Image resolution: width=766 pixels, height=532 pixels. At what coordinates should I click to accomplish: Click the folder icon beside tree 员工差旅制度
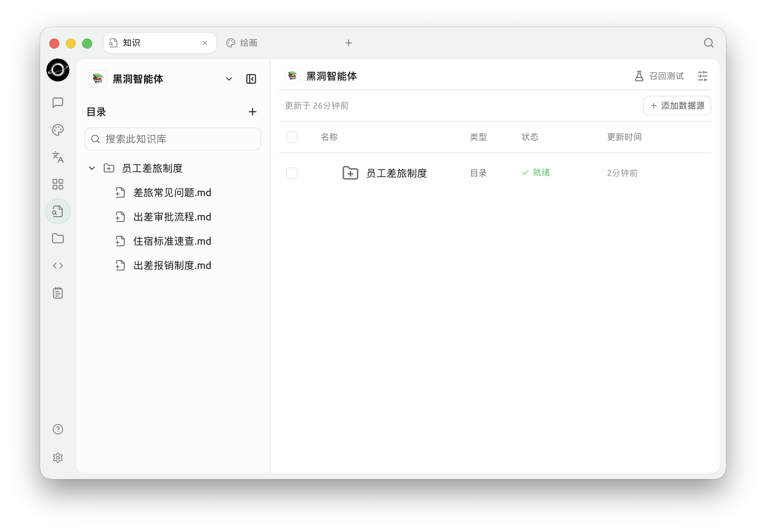click(109, 168)
